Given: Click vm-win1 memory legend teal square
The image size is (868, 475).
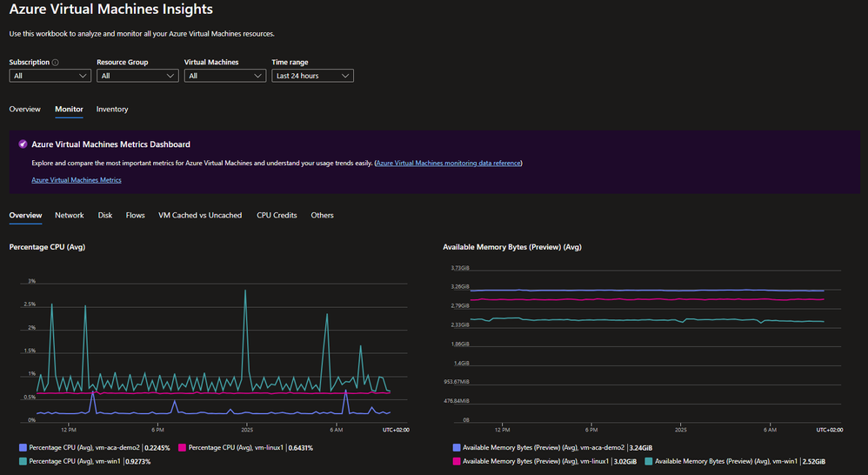Looking at the screenshot, I should click(648, 461).
